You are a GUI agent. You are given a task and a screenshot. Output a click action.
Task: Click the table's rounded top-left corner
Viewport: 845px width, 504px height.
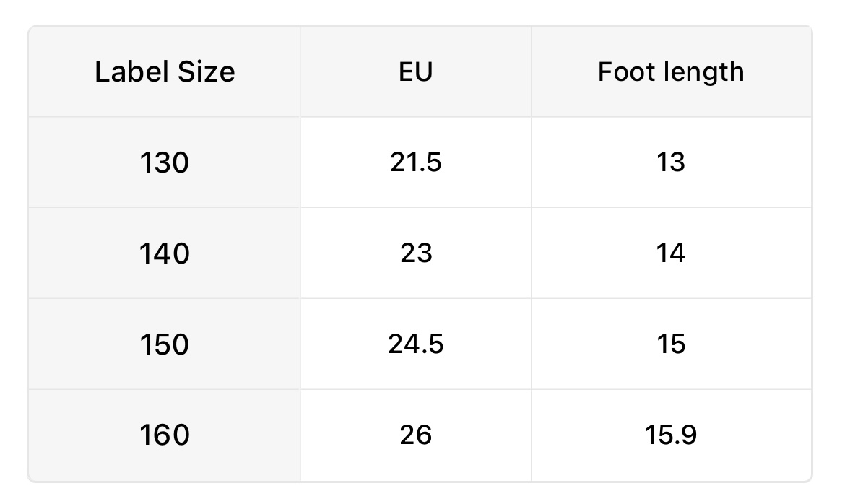point(31,30)
